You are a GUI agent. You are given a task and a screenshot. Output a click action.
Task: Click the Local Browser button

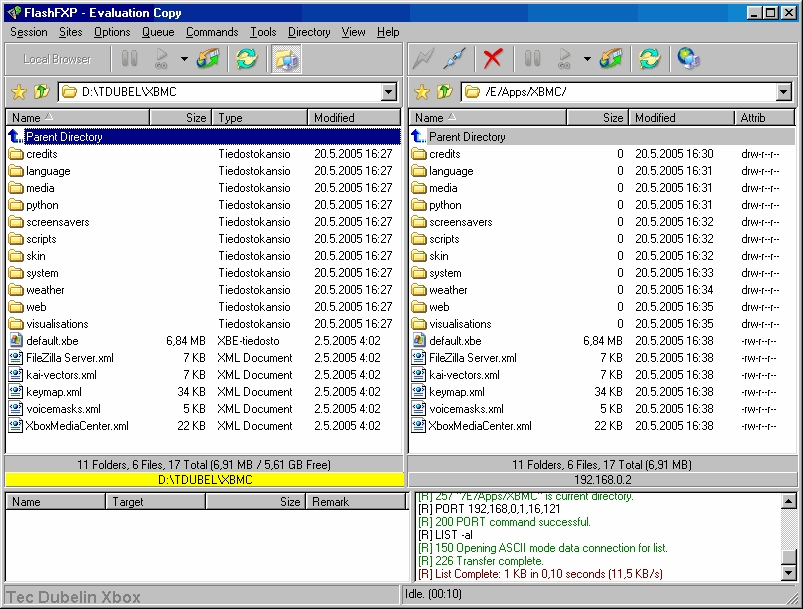(x=57, y=59)
